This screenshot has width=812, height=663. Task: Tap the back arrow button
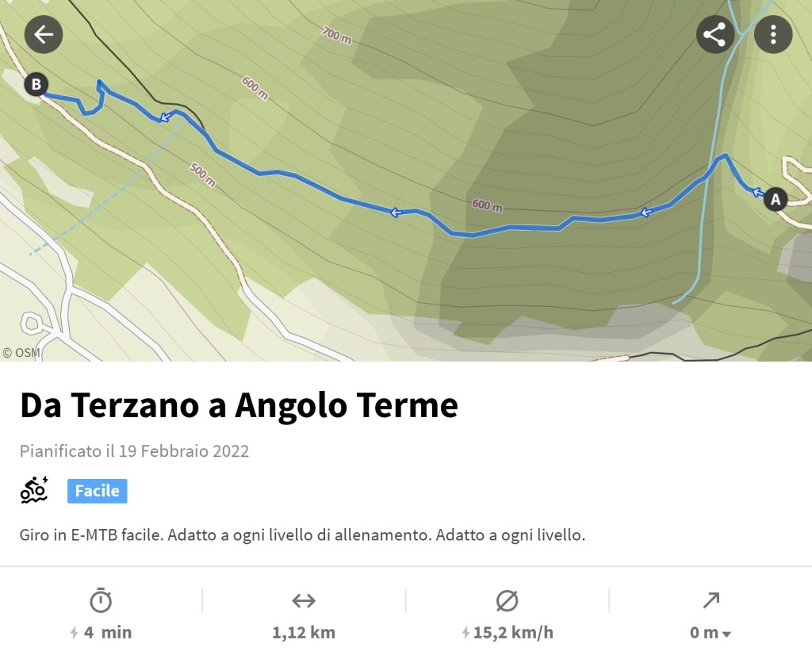pos(44,35)
